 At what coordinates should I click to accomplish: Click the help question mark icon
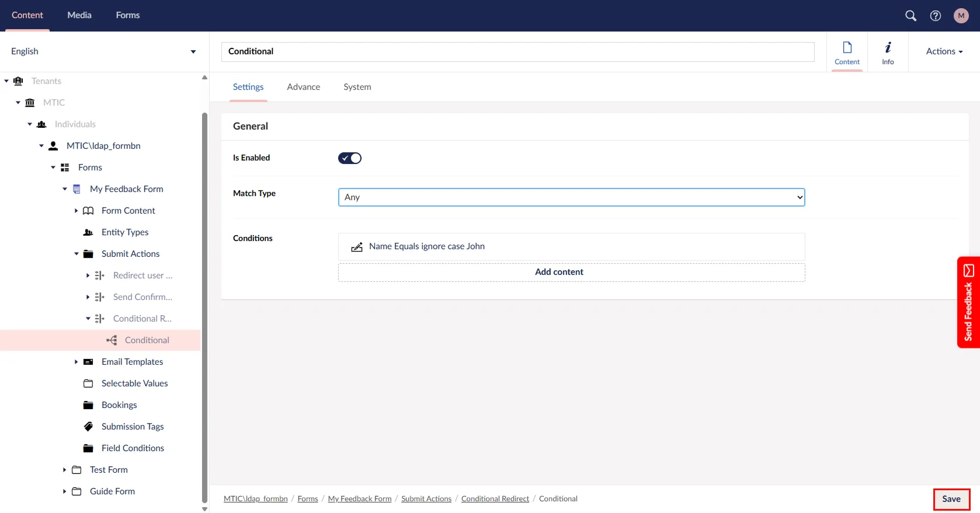(x=936, y=16)
